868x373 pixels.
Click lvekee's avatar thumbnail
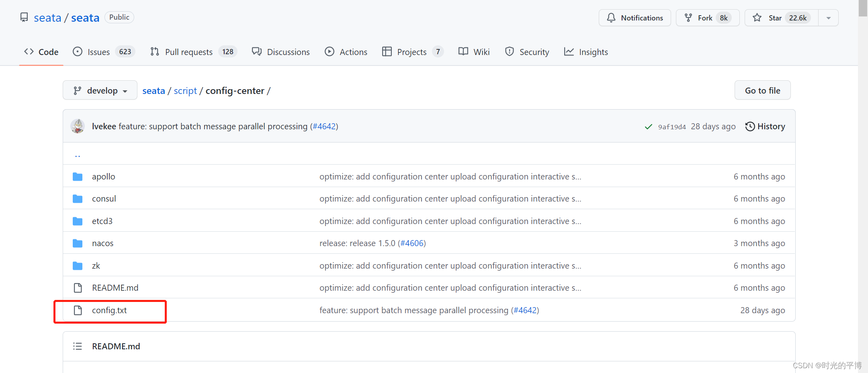point(78,126)
